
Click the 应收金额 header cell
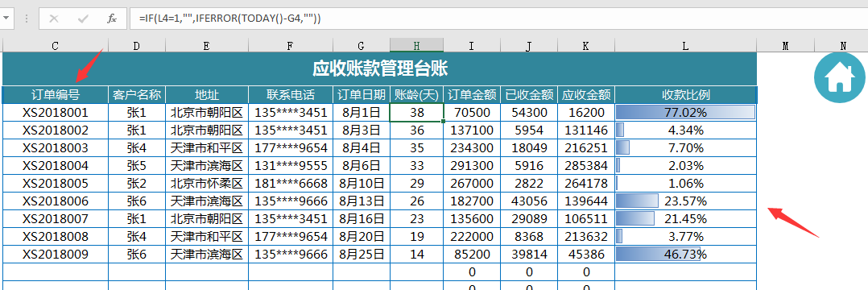585,94
